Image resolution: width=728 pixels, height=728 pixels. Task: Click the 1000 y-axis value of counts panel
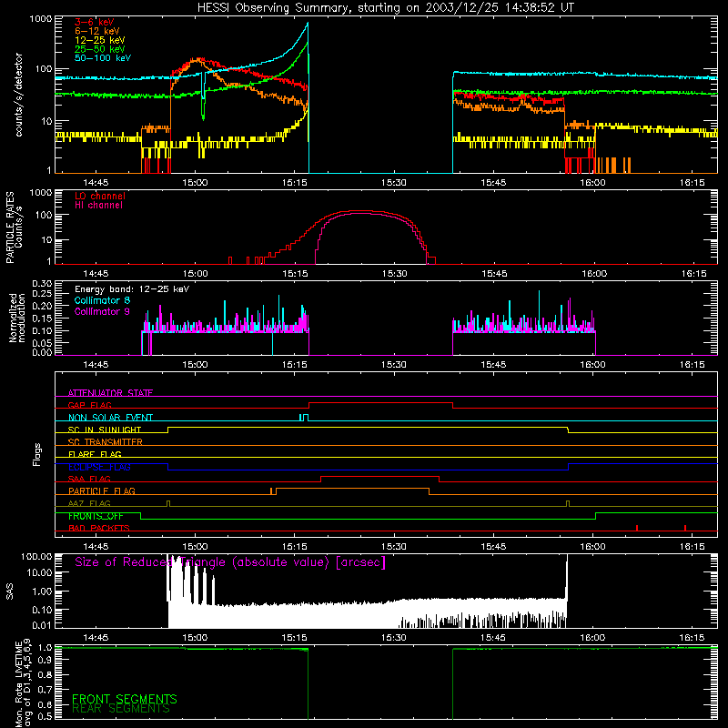(41, 19)
